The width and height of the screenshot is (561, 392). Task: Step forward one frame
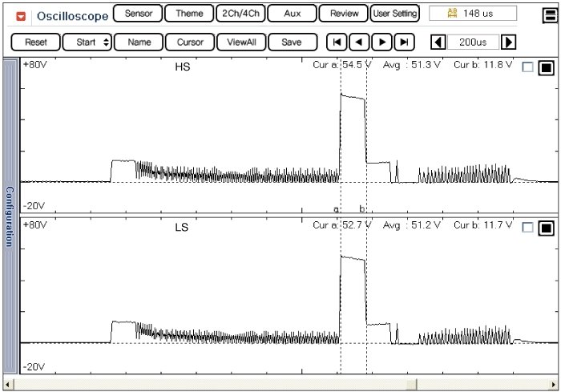click(381, 42)
